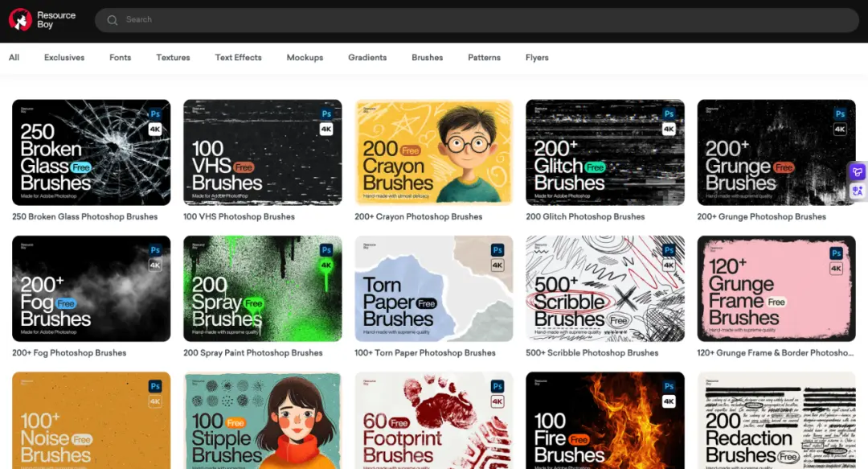Open the 100 VHS Brushes thumbnail

262,153
